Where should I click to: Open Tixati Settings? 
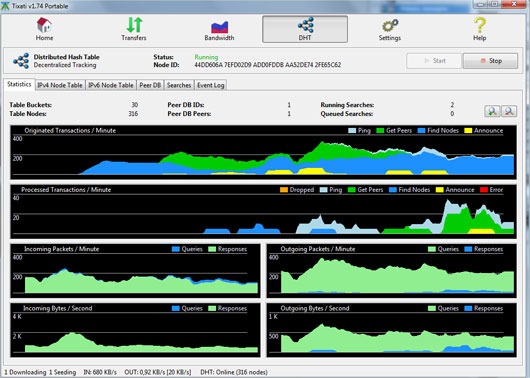(x=390, y=29)
